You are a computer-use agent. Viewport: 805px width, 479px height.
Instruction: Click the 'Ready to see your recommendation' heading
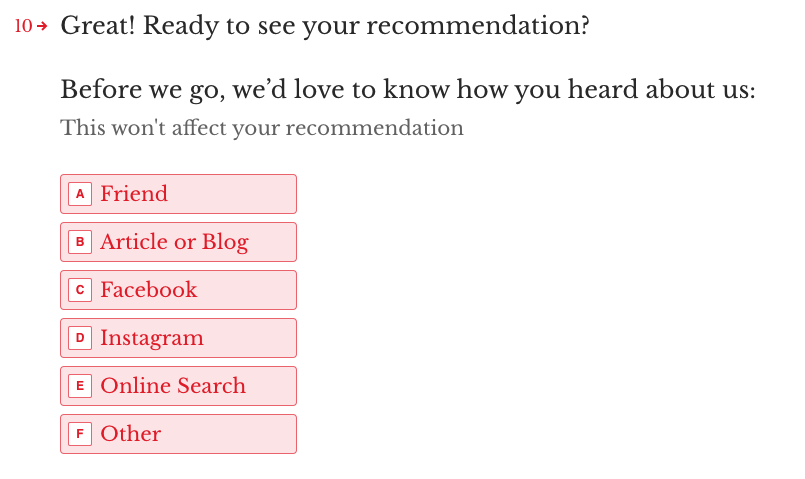pyautogui.click(x=325, y=26)
